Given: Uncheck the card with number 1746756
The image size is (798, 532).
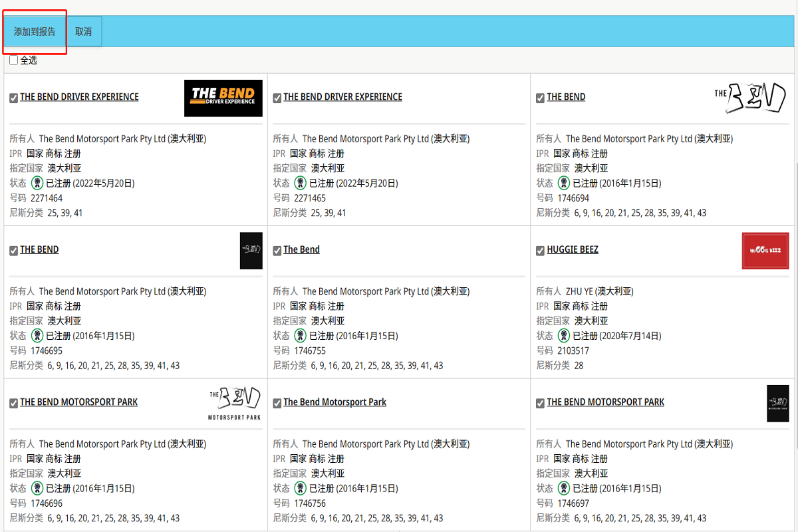Looking at the screenshot, I should pyautogui.click(x=277, y=404).
